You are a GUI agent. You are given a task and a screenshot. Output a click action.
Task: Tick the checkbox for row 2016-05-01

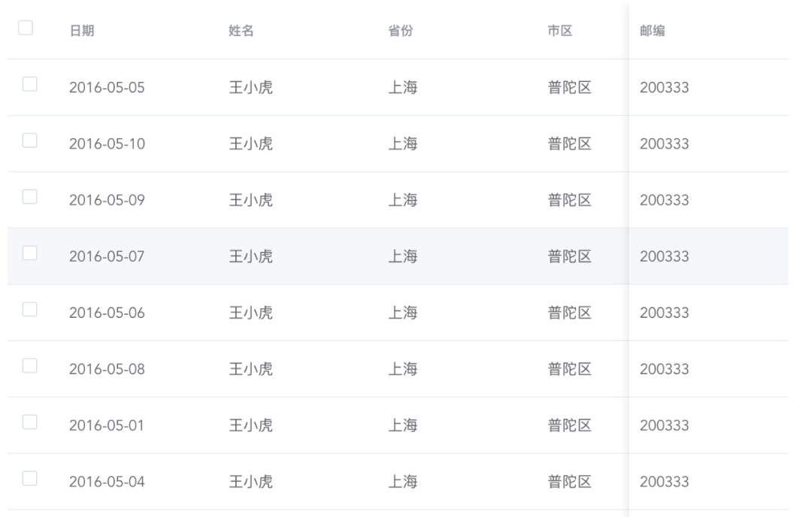[30, 422]
